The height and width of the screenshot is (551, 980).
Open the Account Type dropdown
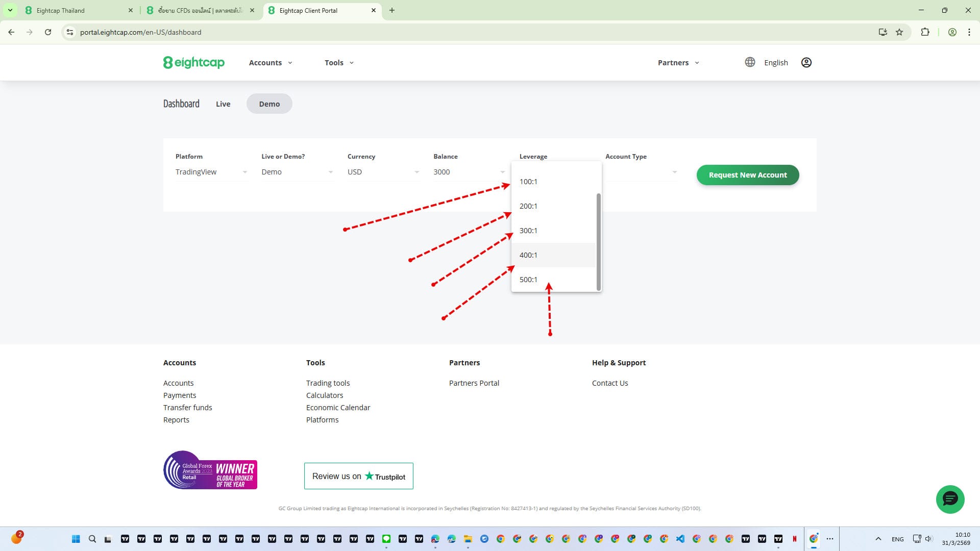click(x=641, y=172)
